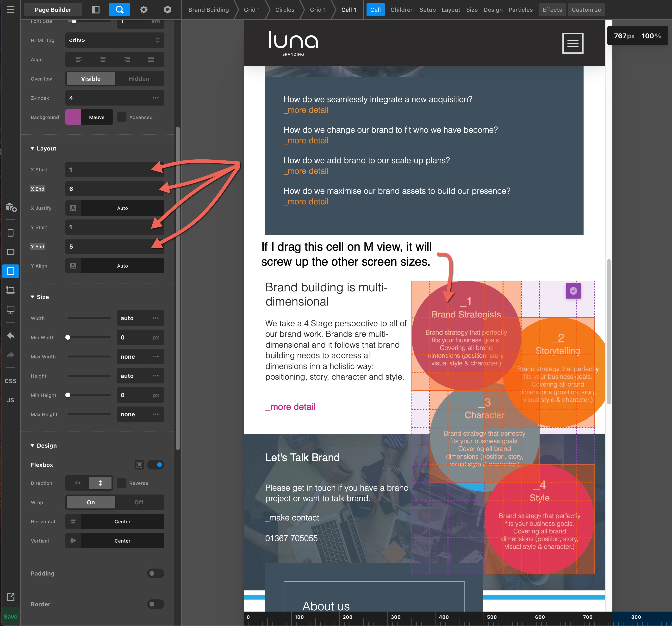The image size is (672, 626).
Task: Open the HTML Tag dropdown
Action: tap(115, 40)
